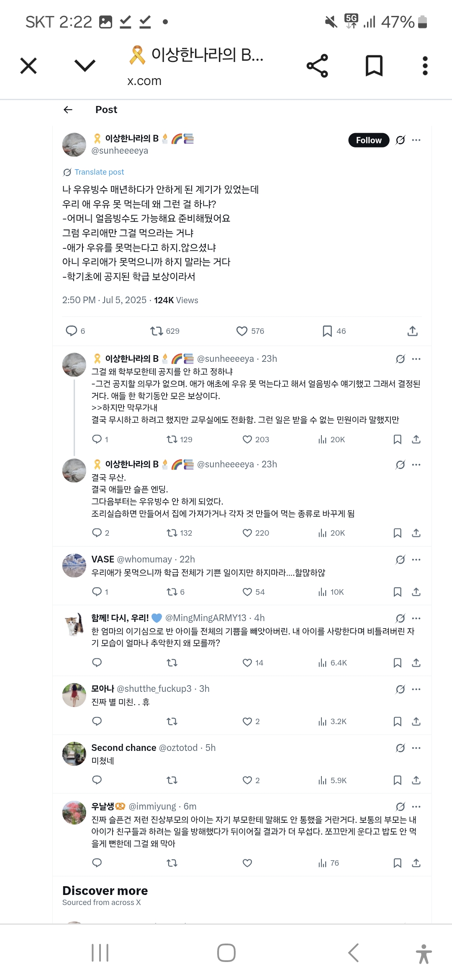Open the Second chance user avatar
This screenshot has height=980, width=452.
[74, 754]
